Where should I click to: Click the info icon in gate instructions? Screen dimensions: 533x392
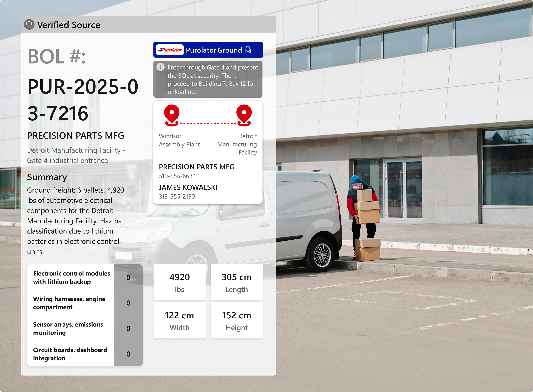pos(161,67)
